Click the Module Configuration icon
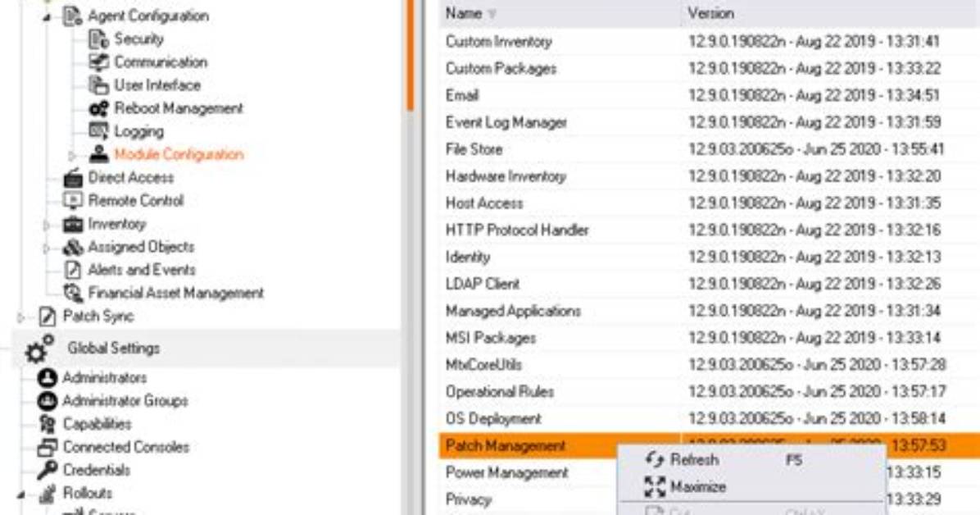The height and width of the screenshot is (515, 980). [99, 154]
